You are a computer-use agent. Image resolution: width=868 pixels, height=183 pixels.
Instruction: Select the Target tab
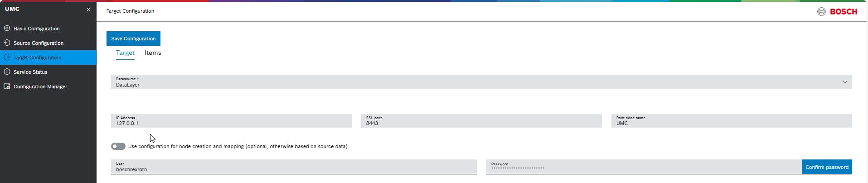(125, 53)
